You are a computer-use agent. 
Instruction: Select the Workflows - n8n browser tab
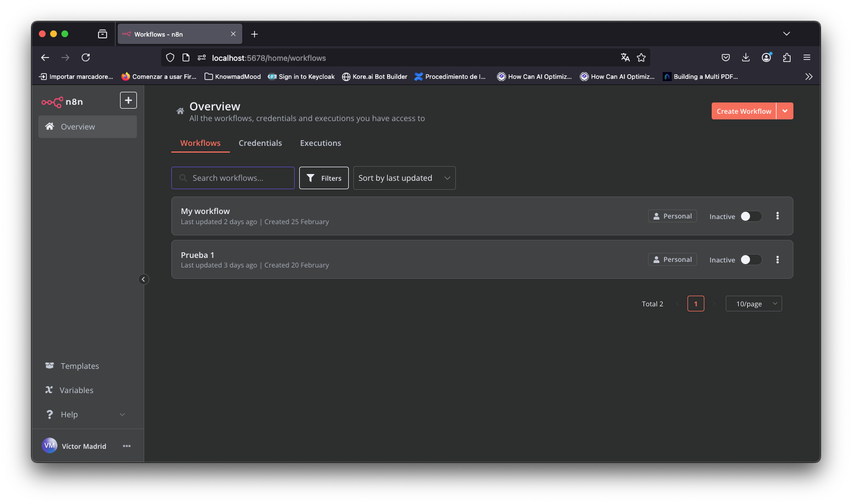[x=180, y=34]
